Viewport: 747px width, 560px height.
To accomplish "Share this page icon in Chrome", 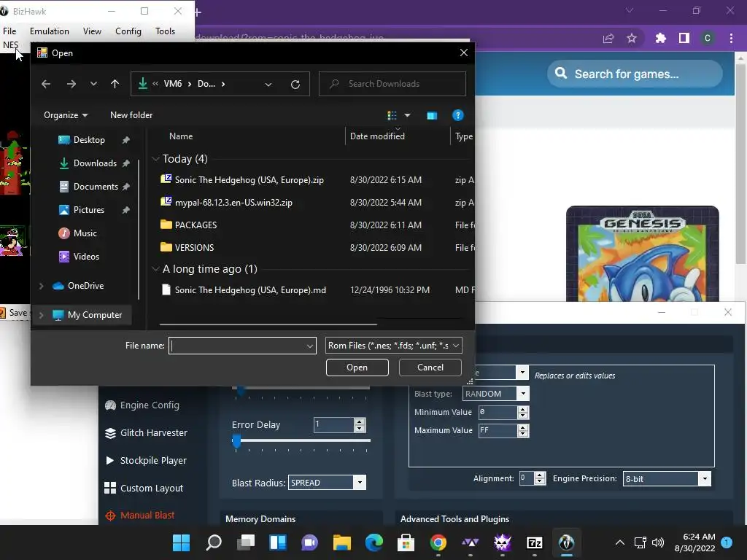I will pyautogui.click(x=608, y=38).
